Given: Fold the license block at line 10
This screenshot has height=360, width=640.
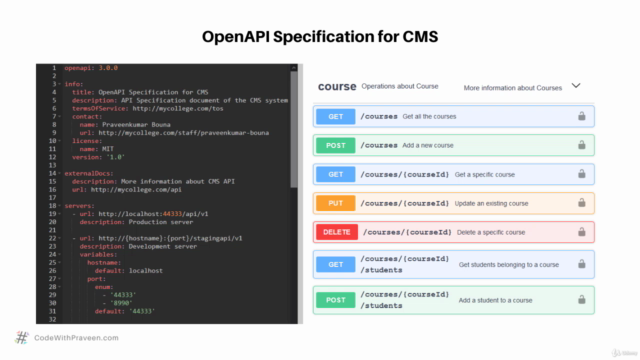Looking at the screenshot, I should point(60,141).
